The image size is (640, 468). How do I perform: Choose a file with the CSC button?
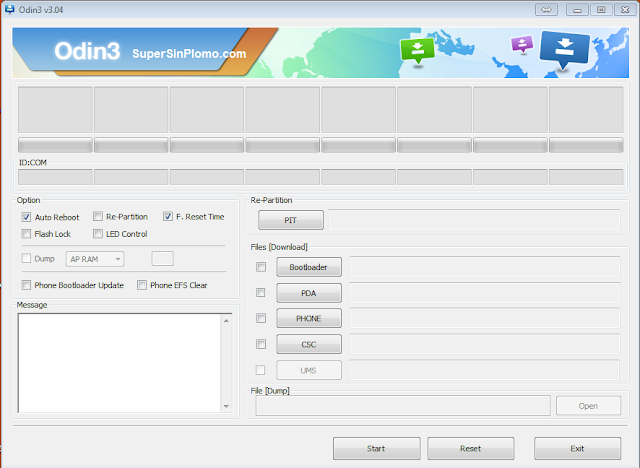[309, 344]
